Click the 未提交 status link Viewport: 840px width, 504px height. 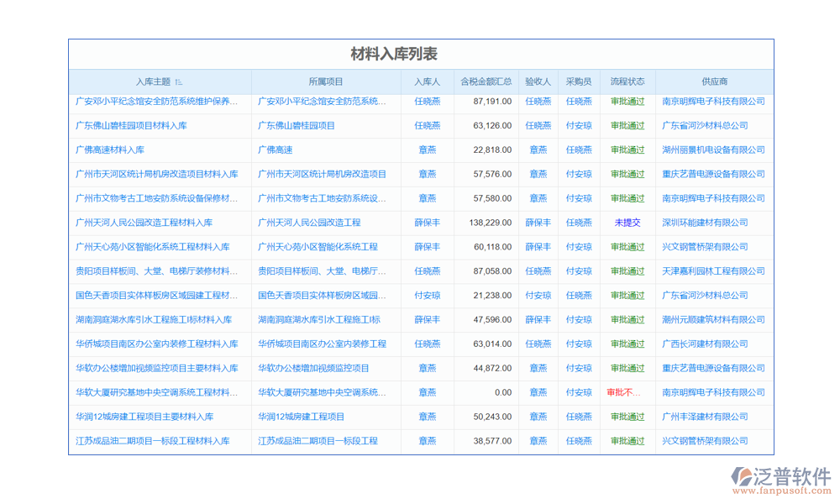point(627,223)
